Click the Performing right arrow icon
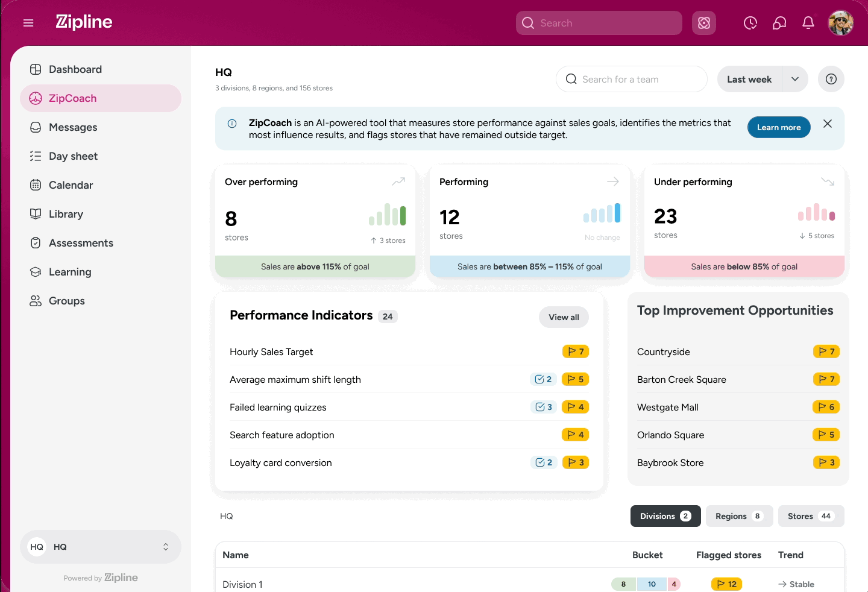 click(613, 181)
